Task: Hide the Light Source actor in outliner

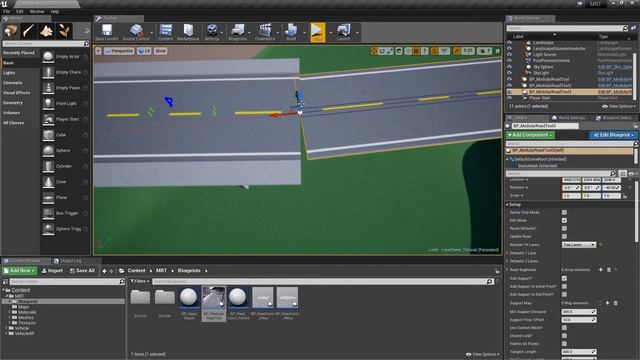Action: click(x=509, y=54)
